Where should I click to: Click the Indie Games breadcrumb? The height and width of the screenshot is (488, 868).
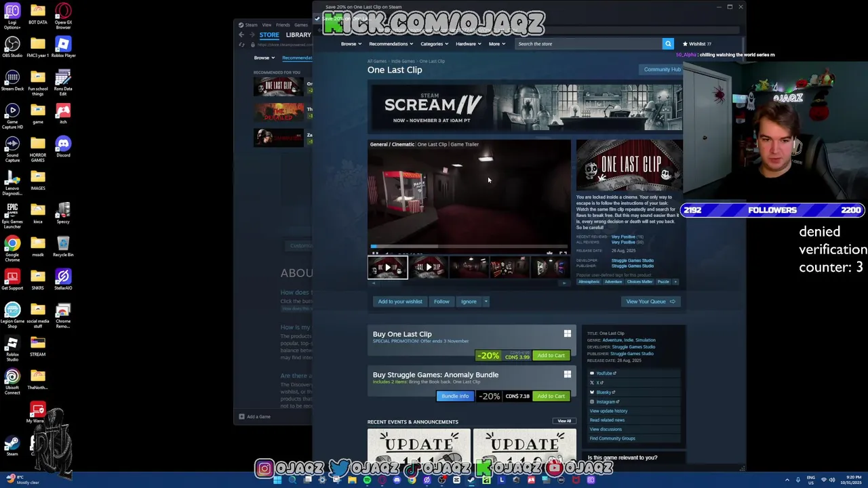click(403, 62)
